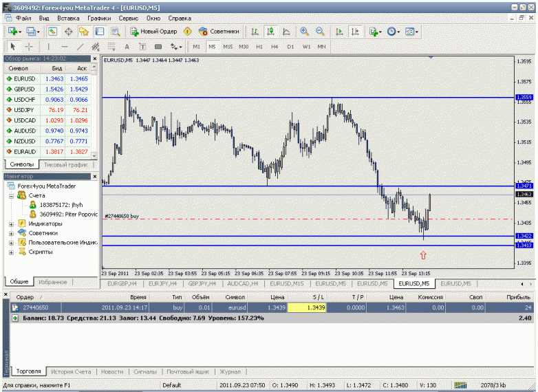The image size is (538, 392).
Task: Open the profiles dropdown arrow
Action: pyautogui.click(x=38, y=32)
